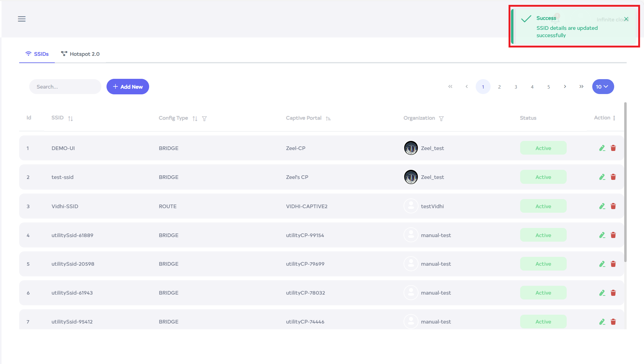Edit the utilitySsid-20598 entry
This screenshot has width=644, height=364.
(602, 264)
